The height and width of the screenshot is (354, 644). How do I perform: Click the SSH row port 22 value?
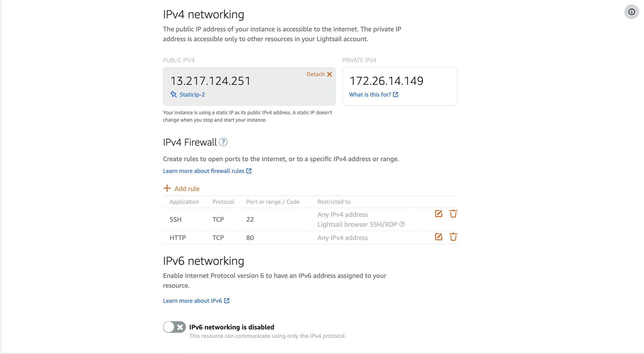(x=250, y=219)
